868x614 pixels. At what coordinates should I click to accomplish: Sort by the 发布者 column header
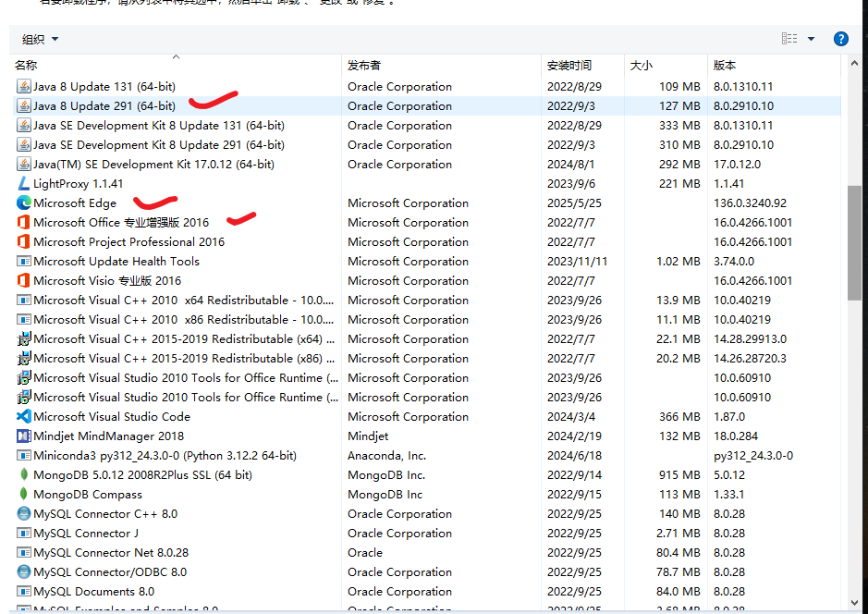tap(441, 65)
